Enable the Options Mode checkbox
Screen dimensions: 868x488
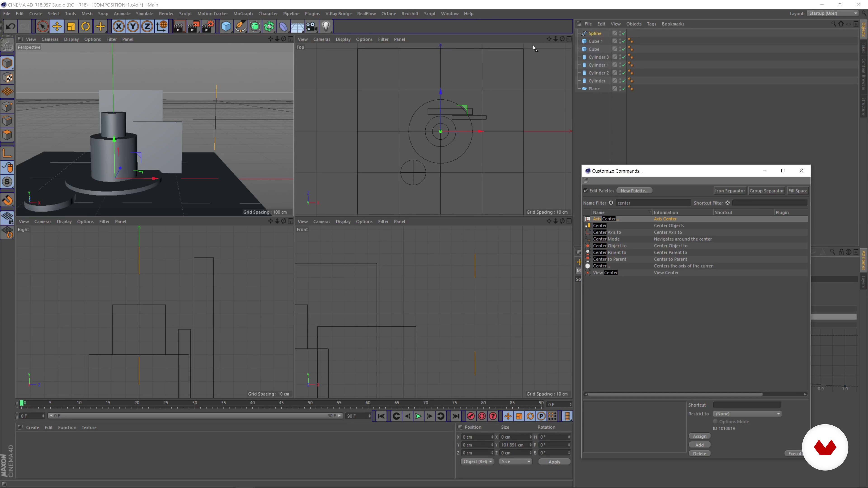coord(715,422)
